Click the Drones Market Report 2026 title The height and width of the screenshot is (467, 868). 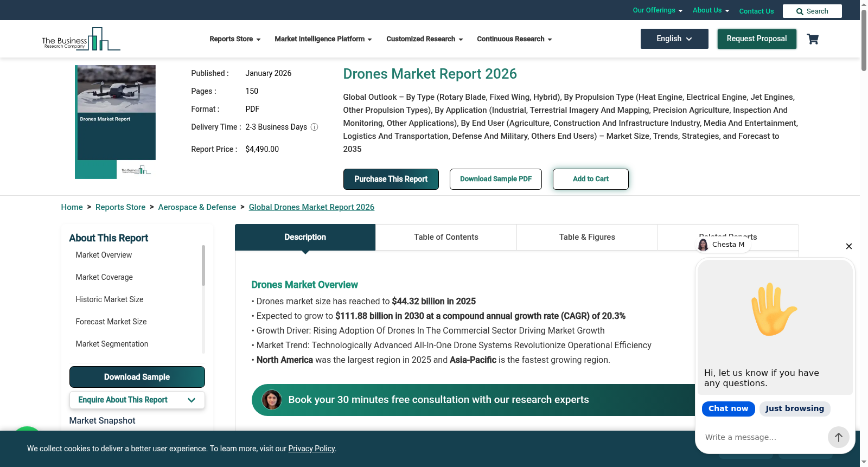[x=430, y=74]
